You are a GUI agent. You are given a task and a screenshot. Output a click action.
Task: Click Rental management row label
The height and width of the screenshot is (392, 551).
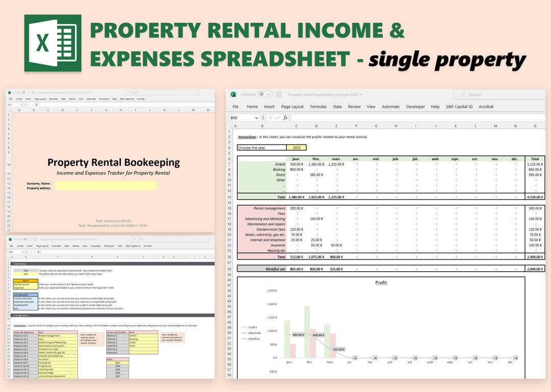tap(262, 208)
